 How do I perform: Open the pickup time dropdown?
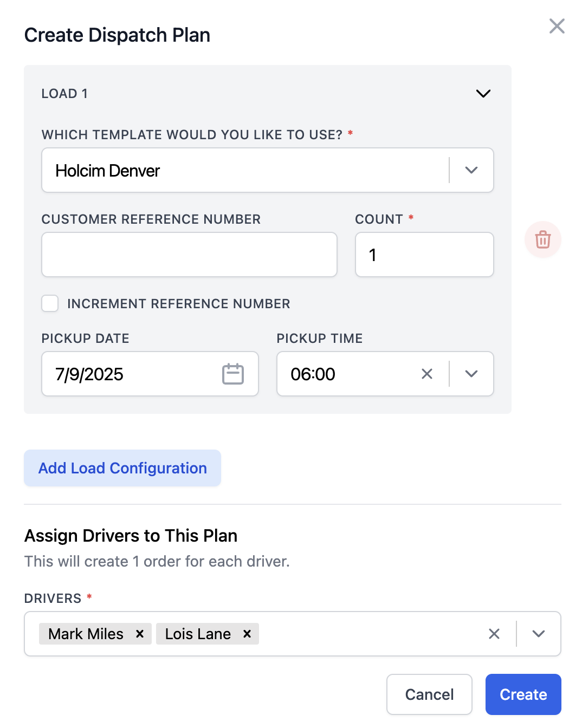(x=471, y=374)
